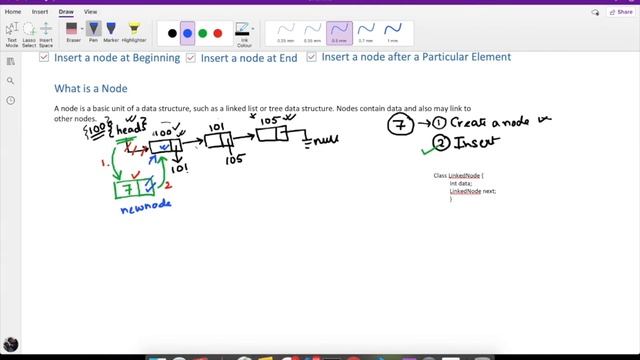Viewport: 640px width, 360px height.
Task: Set pen thickness to 0.25 mm
Action: 286,33
